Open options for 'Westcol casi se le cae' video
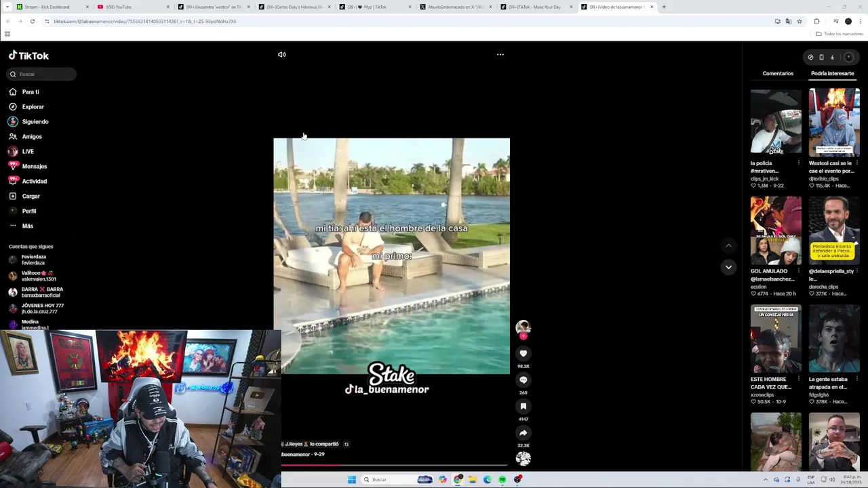 point(857,163)
